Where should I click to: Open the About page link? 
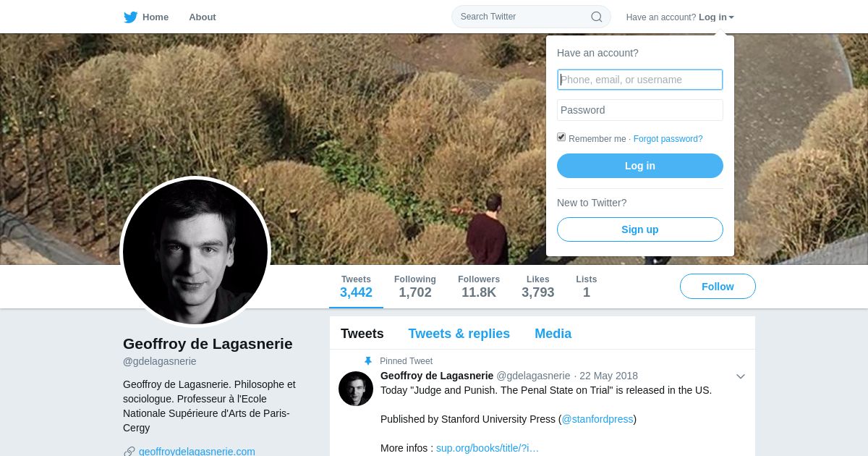tap(202, 17)
